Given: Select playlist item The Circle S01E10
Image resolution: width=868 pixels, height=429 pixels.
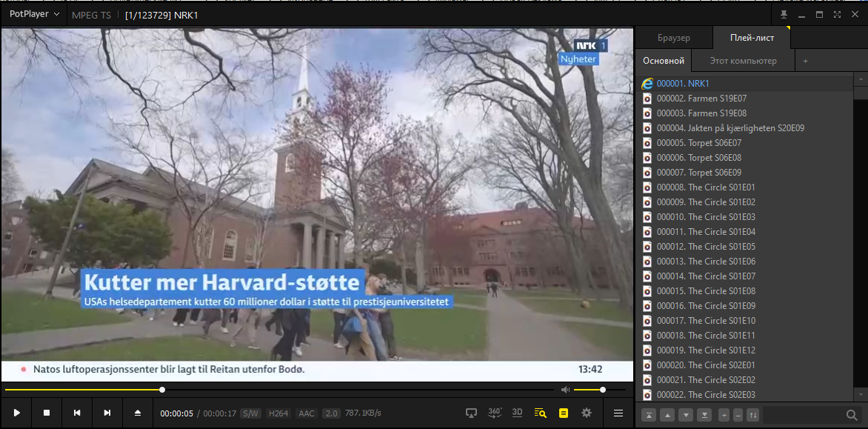Looking at the screenshot, I should pos(744,321).
